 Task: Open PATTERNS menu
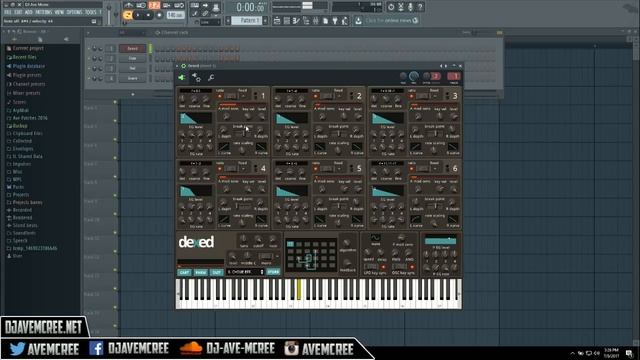click(43, 12)
